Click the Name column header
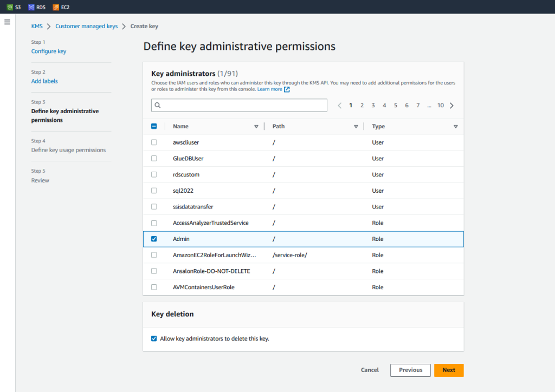The image size is (555, 392). pyautogui.click(x=180, y=126)
